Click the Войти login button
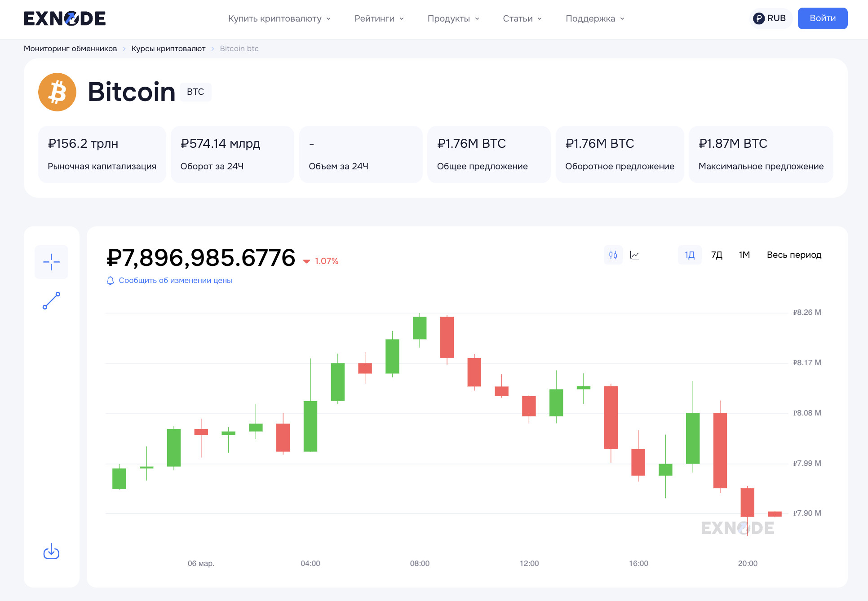Screen dimensions: 868x601 (x=822, y=18)
